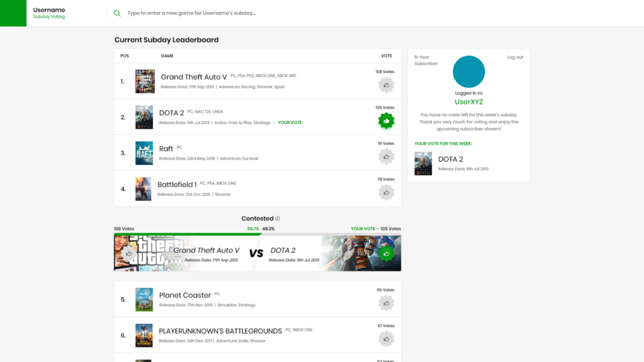Vote thumbs-up for Planet Coaster
The height and width of the screenshot is (362, 644).
[x=386, y=303]
